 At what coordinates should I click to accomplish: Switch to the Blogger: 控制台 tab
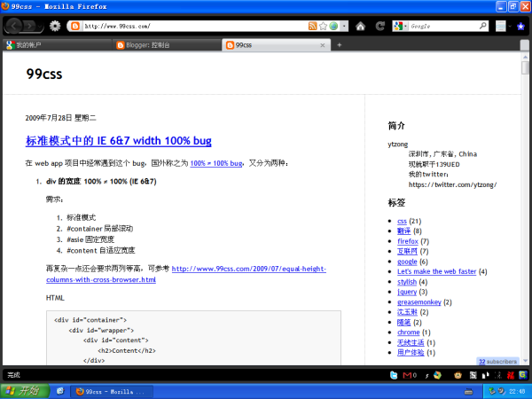point(160,44)
